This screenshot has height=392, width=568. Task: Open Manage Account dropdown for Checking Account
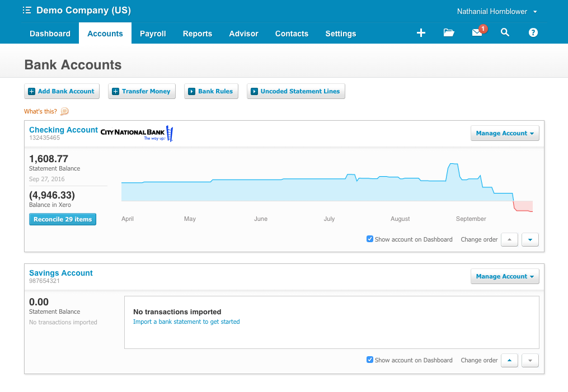pyautogui.click(x=504, y=133)
